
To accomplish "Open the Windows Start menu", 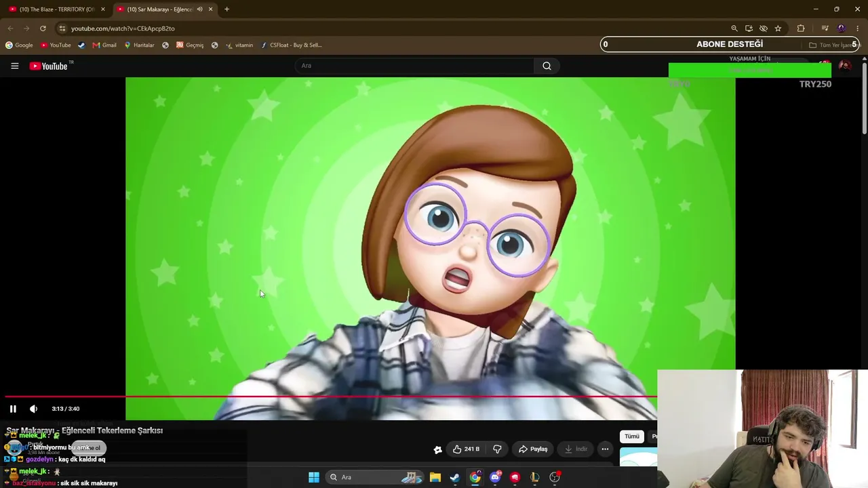I will coord(313,477).
